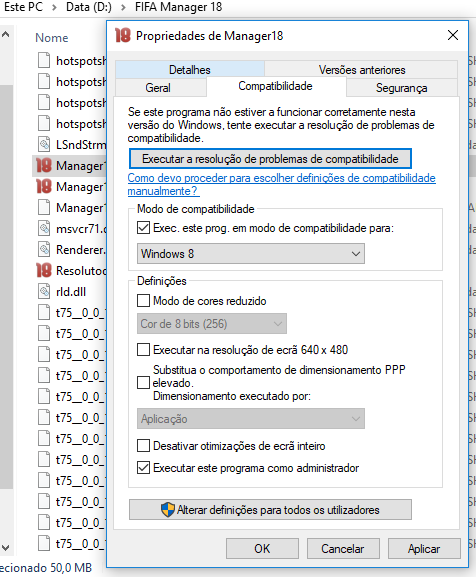
Task: Expand breadcrumb chevron after Este PC
Action: pyautogui.click(x=54, y=7)
